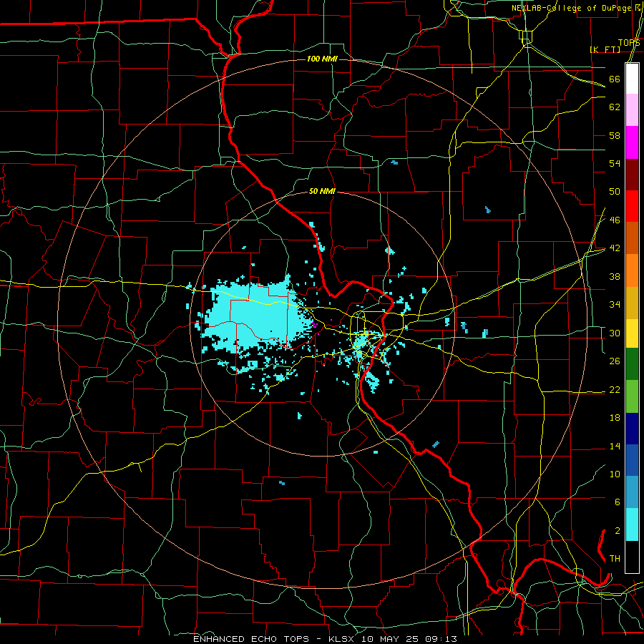644x644 pixels.
Task: Select the dark orange legend swatch
Action: pyautogui.click(x=632, y=238)
